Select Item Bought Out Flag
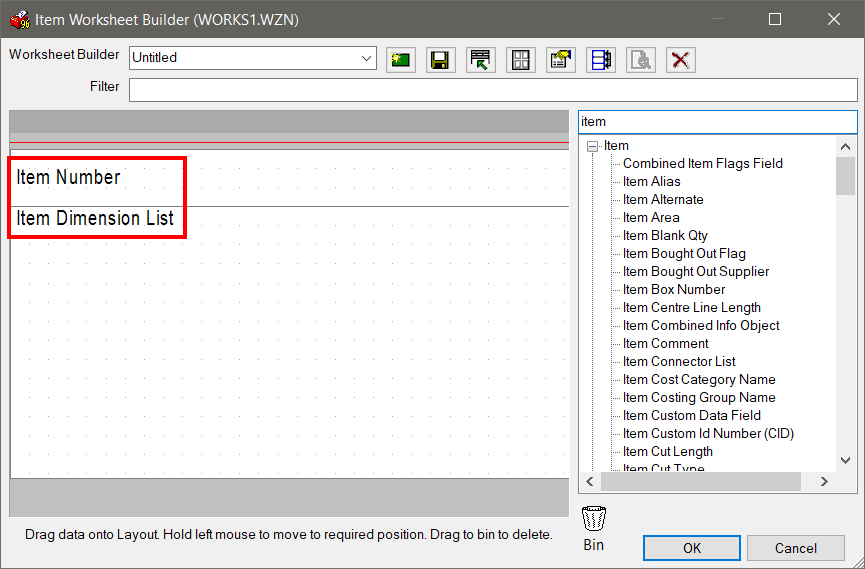Screen dimensions: 865x569 pyautogui.click(x=684, y=253)
